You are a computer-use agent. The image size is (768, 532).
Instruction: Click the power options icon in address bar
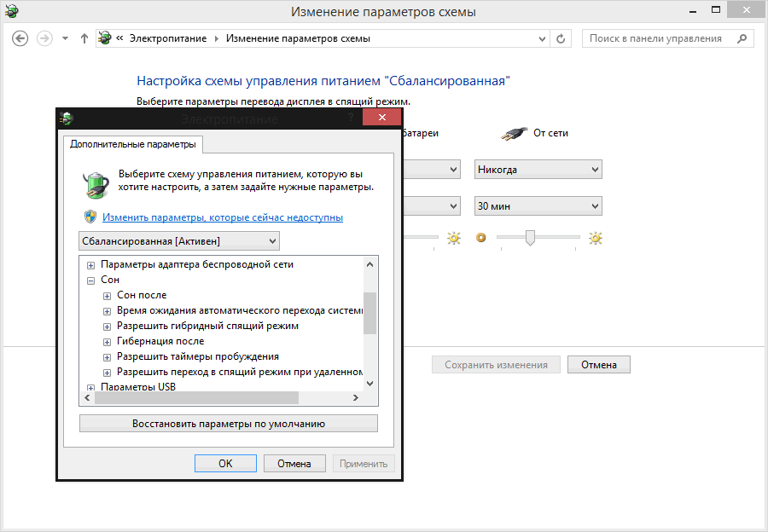105,38
